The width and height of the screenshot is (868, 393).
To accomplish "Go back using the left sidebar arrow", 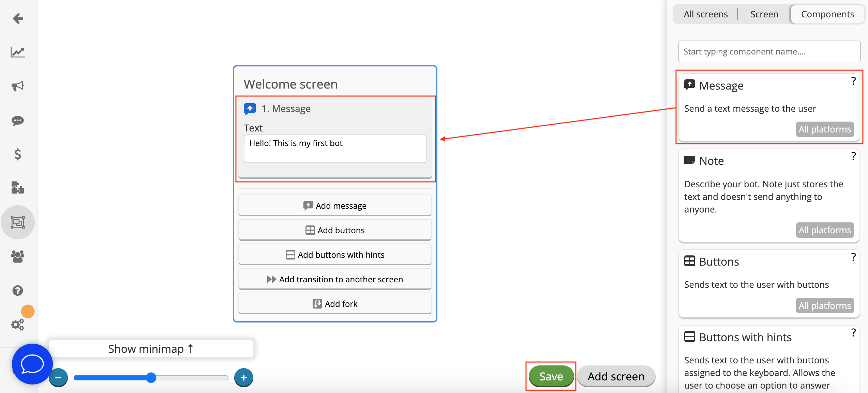I will click(x=18, y=18).
